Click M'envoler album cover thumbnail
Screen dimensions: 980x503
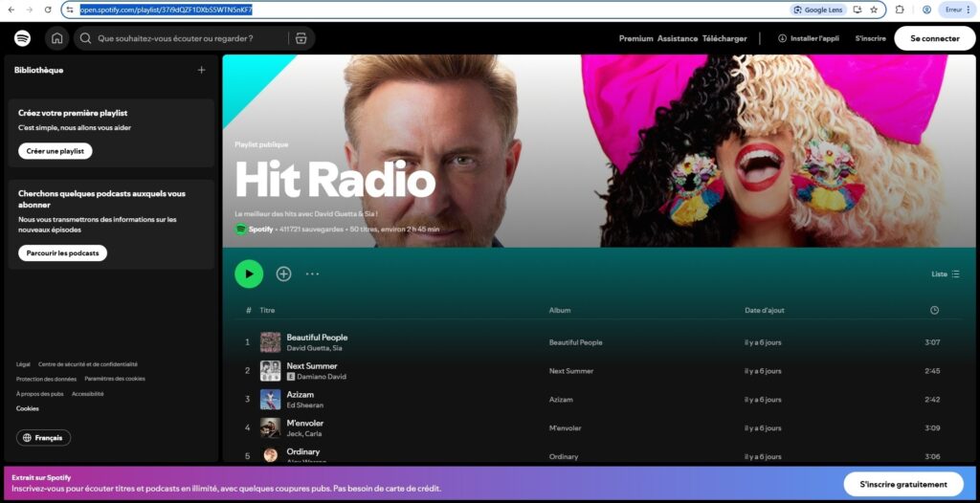tap(271, 428)
